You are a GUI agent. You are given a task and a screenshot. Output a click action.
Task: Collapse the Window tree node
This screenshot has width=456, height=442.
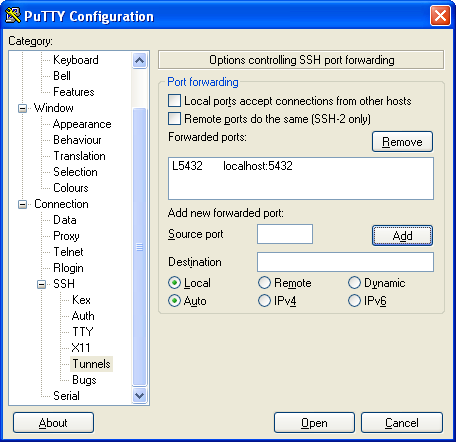tap(22, 108)
